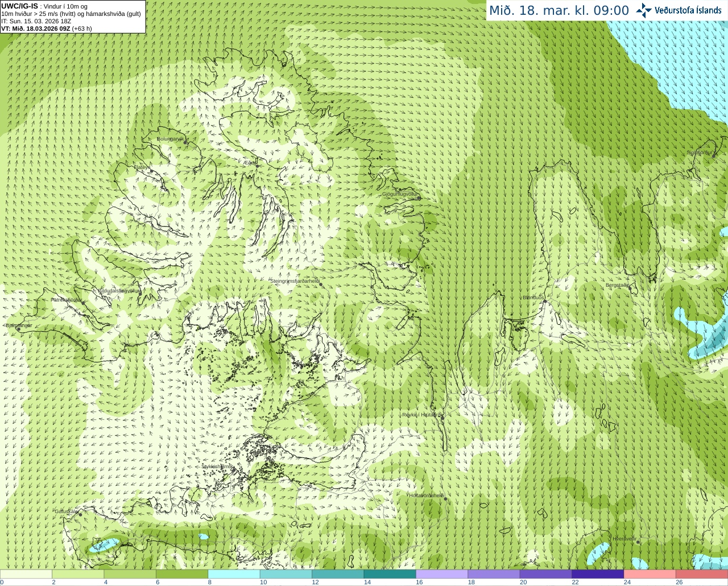Click the palest 0–2 m/s legend swatch

click(26, 574)
